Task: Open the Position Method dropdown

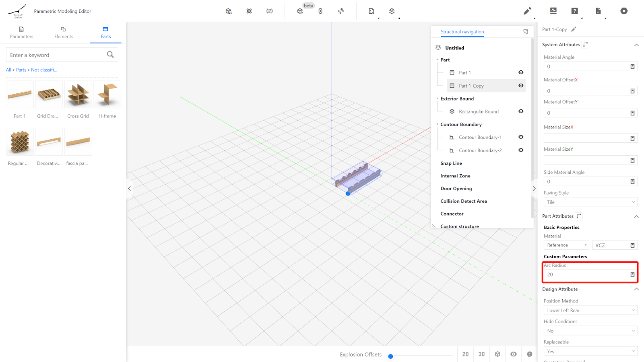Action: (x=590, y=311)
